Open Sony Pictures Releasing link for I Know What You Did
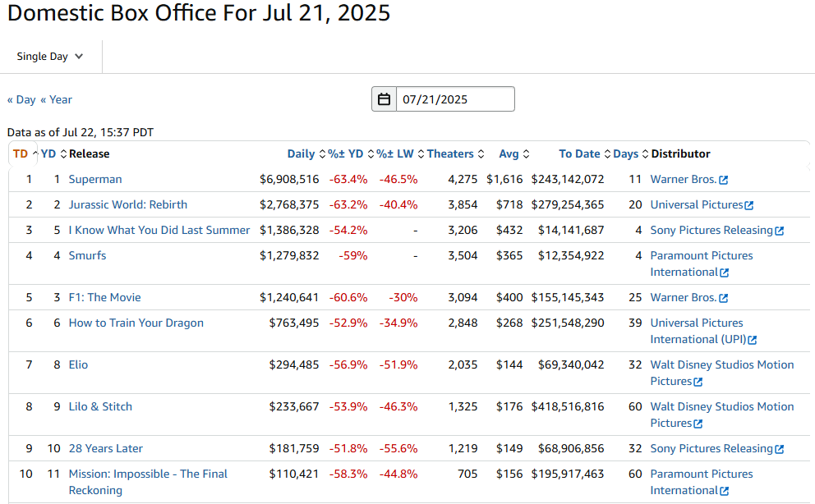The height and width of the screenshot is (504, 815). [711, 230]
